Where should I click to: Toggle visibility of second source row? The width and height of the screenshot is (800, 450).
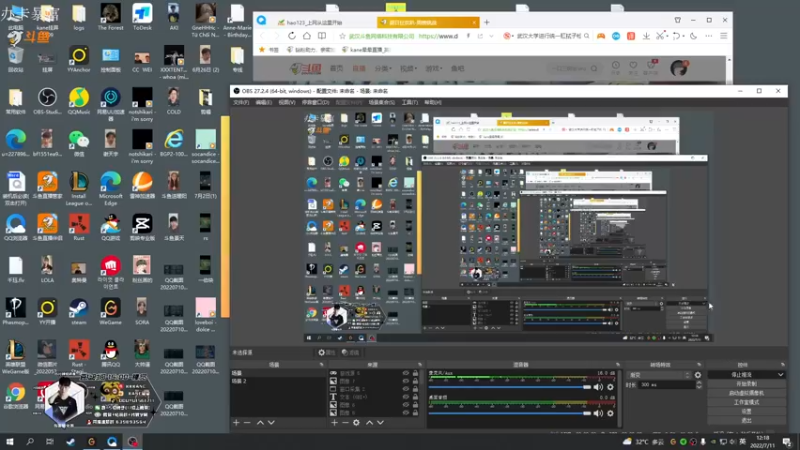tap(406, 381)
